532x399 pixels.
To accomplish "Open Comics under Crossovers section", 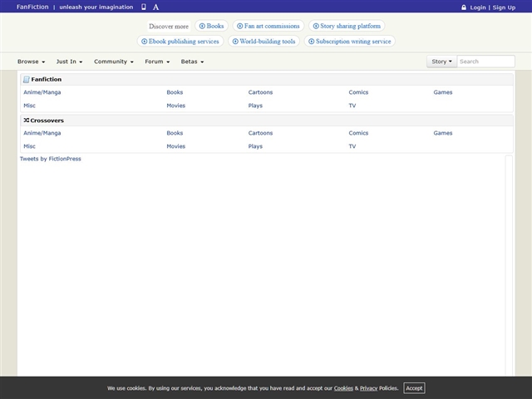I will click(358, 133).
